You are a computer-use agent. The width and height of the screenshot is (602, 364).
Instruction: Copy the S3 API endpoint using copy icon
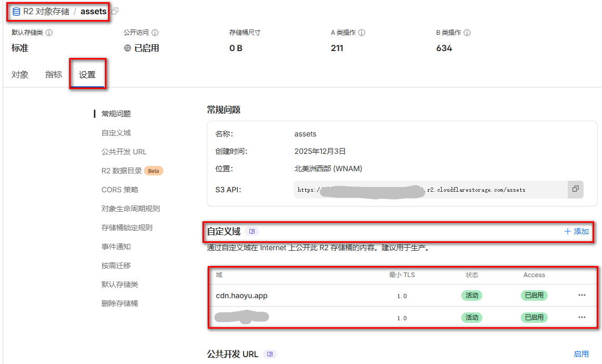575,190
